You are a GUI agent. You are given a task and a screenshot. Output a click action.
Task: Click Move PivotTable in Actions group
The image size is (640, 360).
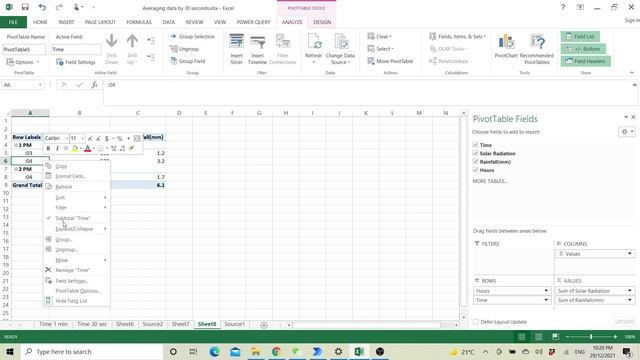tap(391, 61)
